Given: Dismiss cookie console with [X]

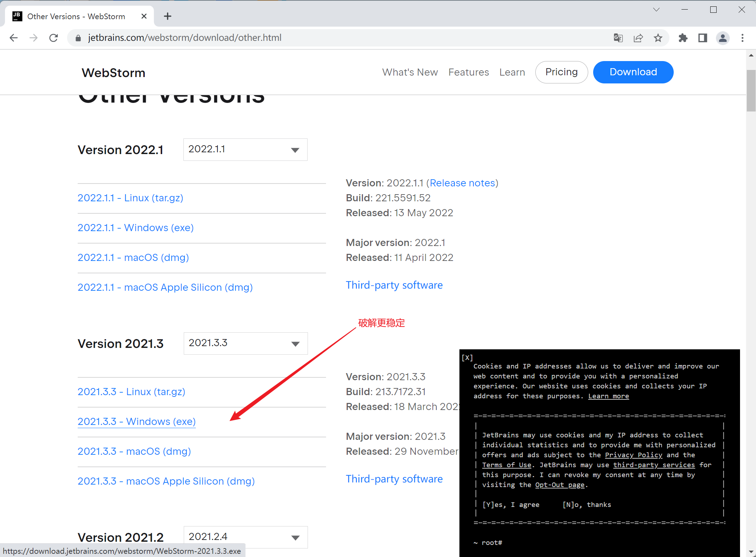Looking at the screenshot, I should (467, 358).
